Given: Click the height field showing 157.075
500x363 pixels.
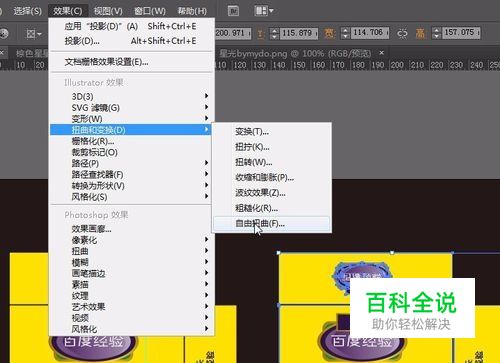Looking at the screenshot, I should click(x=461, y=33).
